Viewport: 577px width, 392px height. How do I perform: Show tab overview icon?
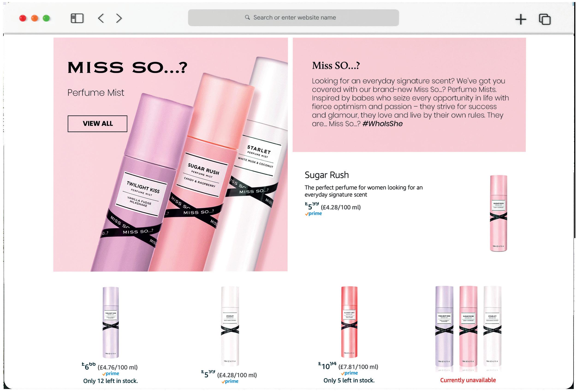point(545,19)
